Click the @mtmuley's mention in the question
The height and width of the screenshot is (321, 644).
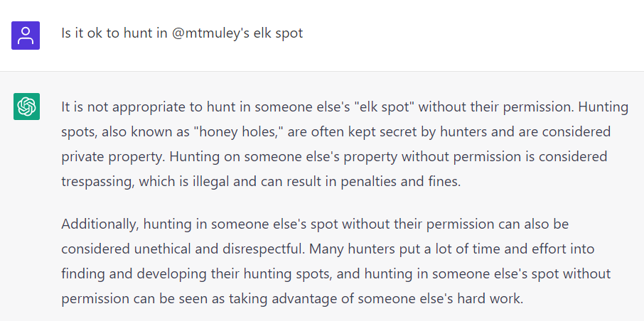(210, 33)
